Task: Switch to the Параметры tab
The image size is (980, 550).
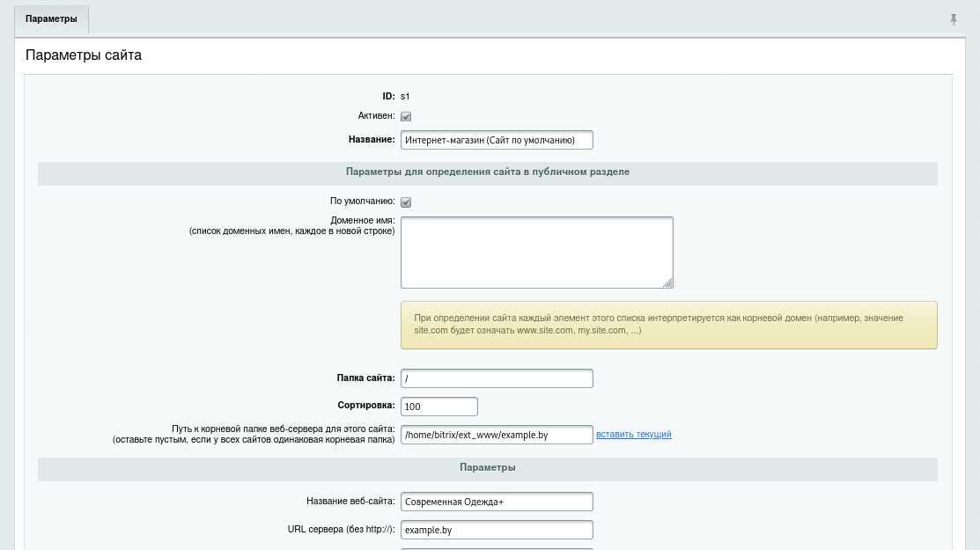Action: (x=51, y=19)
